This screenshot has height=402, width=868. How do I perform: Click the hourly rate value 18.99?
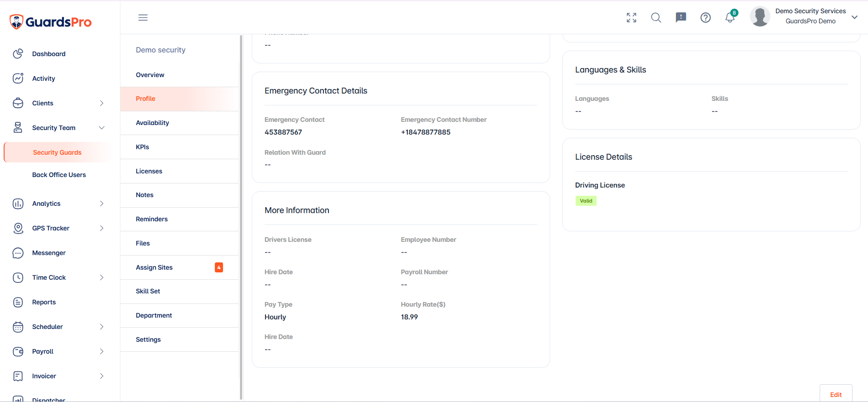(409, 317)
